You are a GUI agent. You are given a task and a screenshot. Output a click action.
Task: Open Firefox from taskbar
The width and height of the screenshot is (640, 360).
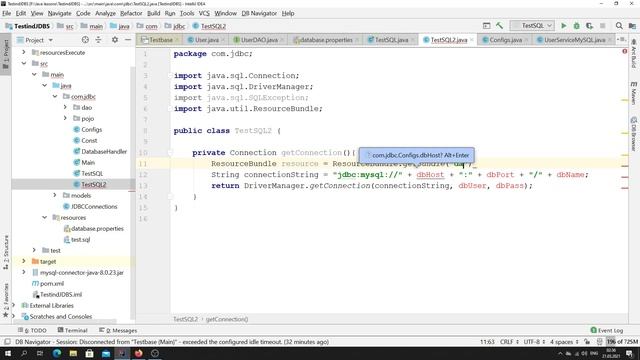coord(138,353)
